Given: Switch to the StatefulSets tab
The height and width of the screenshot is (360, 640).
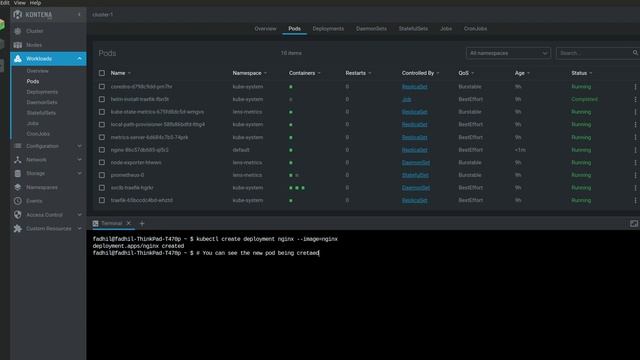Looking at the screenshot, I should pyautogui.click(x=413, y=29).
